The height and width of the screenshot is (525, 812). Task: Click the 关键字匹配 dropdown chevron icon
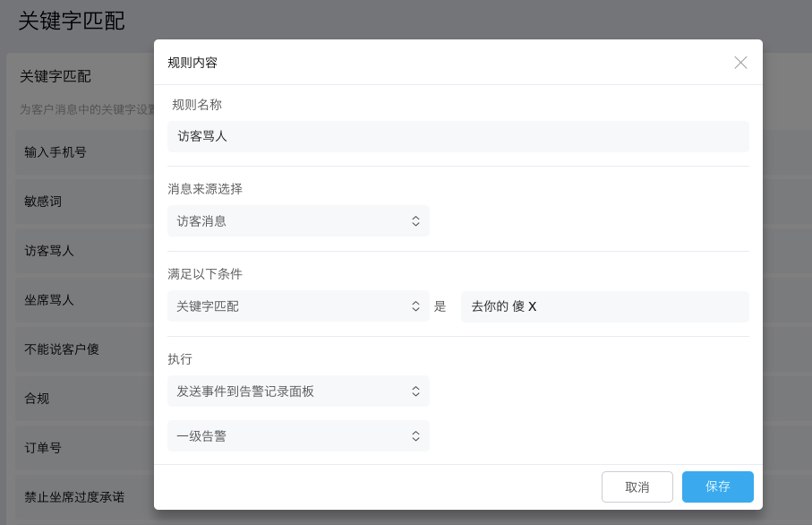pos(415,306)
